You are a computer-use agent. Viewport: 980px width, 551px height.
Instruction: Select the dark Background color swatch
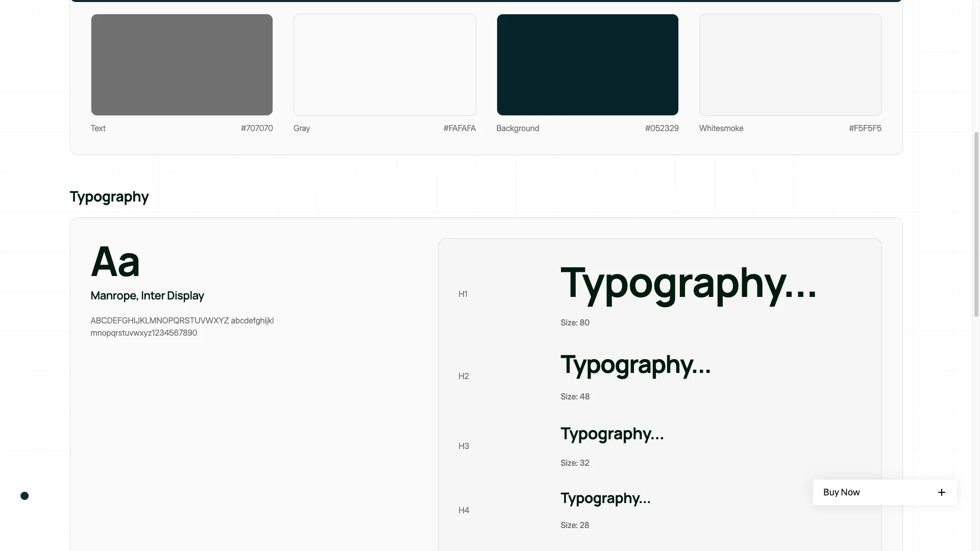(x=587, y=65)
